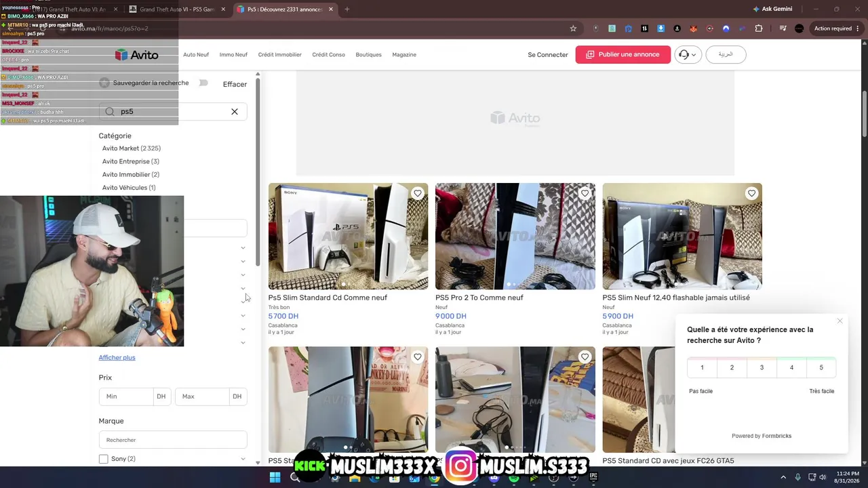The image size is (868, 488).
Task: Click the Min price field
Action: tap(126, 396)
